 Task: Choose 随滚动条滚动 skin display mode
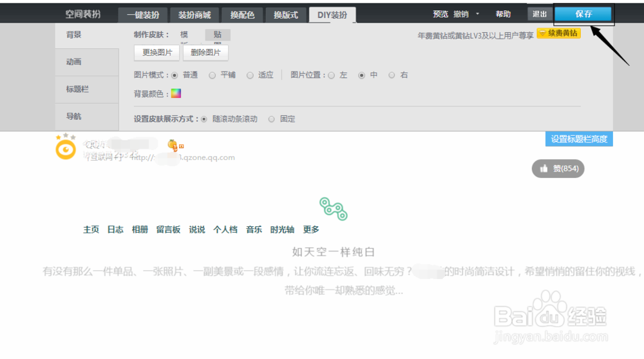[x=204, y=119]
